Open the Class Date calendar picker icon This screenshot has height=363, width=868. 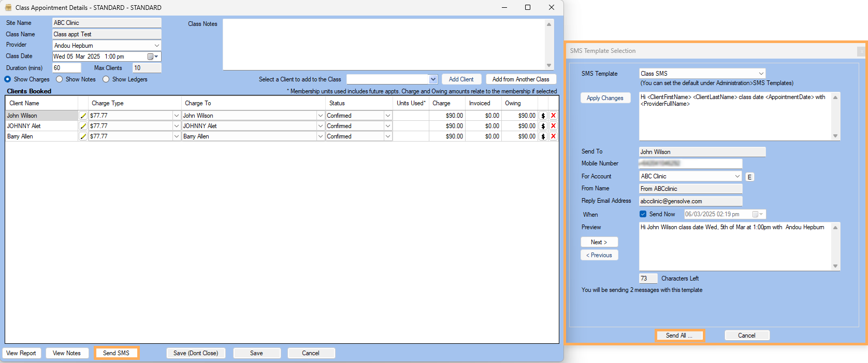point(153,57)
